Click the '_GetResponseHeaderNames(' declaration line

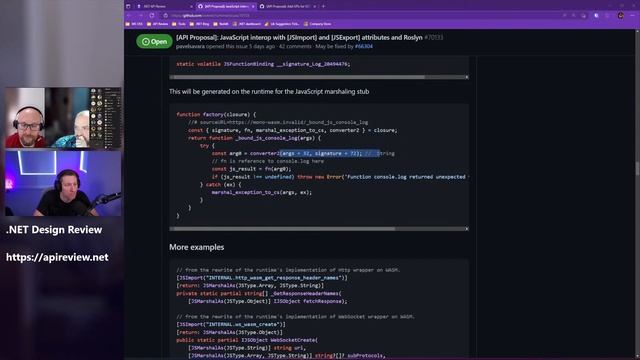[259, 293]
